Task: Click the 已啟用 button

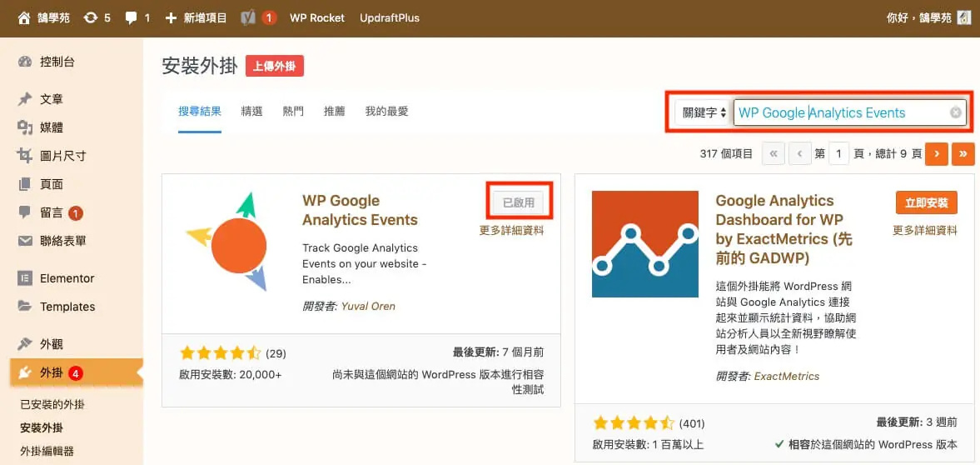Action: [x=518, y=202]
